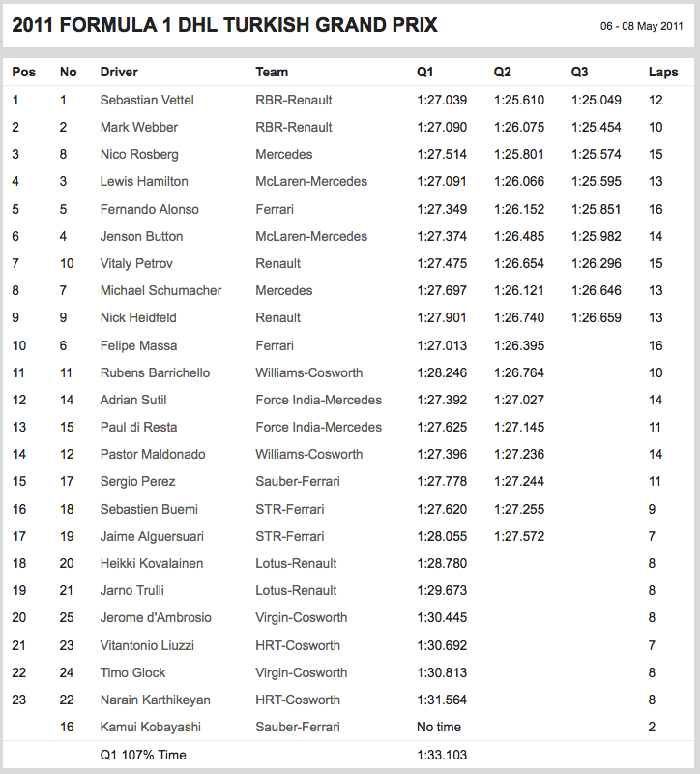Select the Q1 107% Time label
Screen dimensions: 700x774
[143, 755]
